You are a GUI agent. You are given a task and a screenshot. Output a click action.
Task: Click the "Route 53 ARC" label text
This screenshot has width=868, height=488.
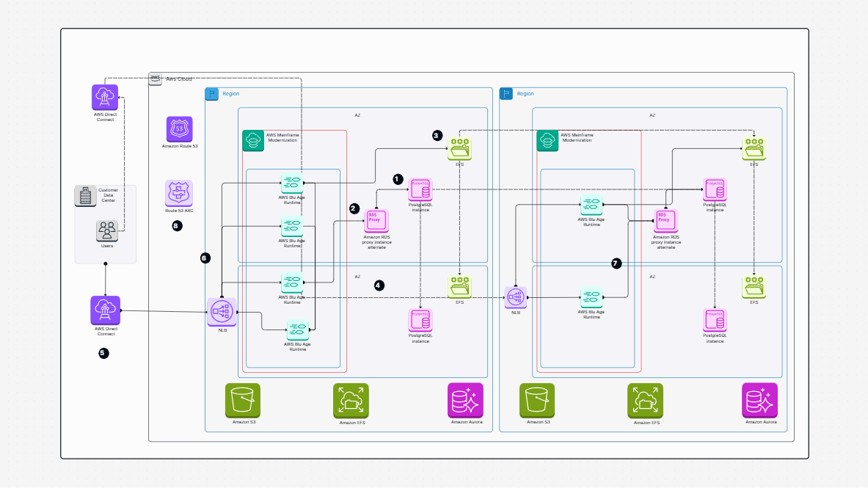point(179,211)
